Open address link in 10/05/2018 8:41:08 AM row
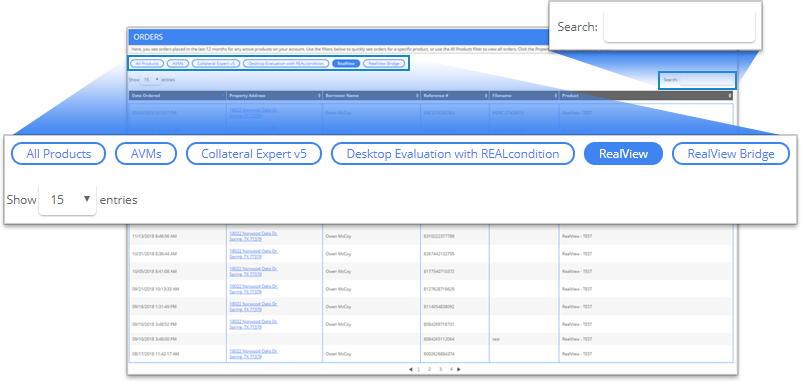 point(253,271)
